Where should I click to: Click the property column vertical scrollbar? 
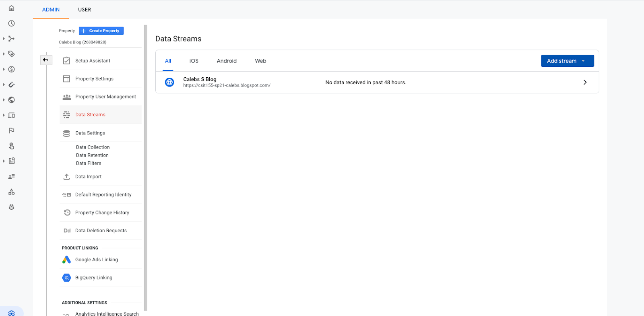click(145, 168)
